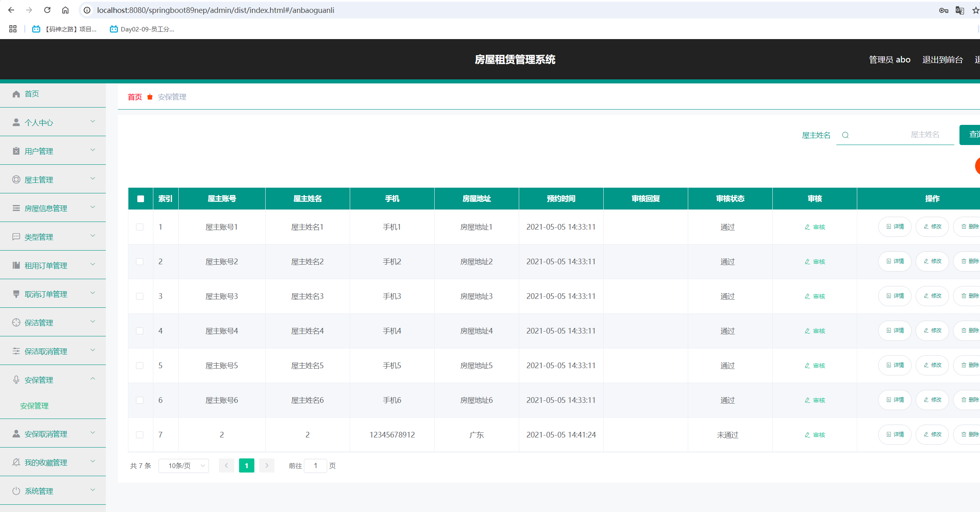Click the home icon in sidebar
The image size is (980, 512).
[16, 94]
